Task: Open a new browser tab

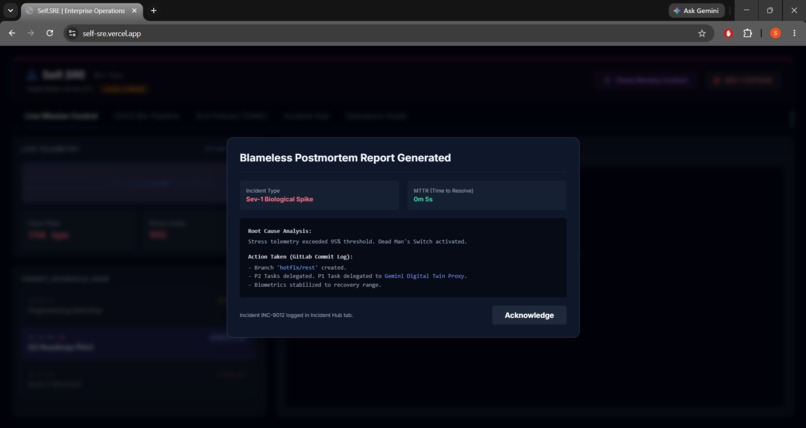Action: 154,11
